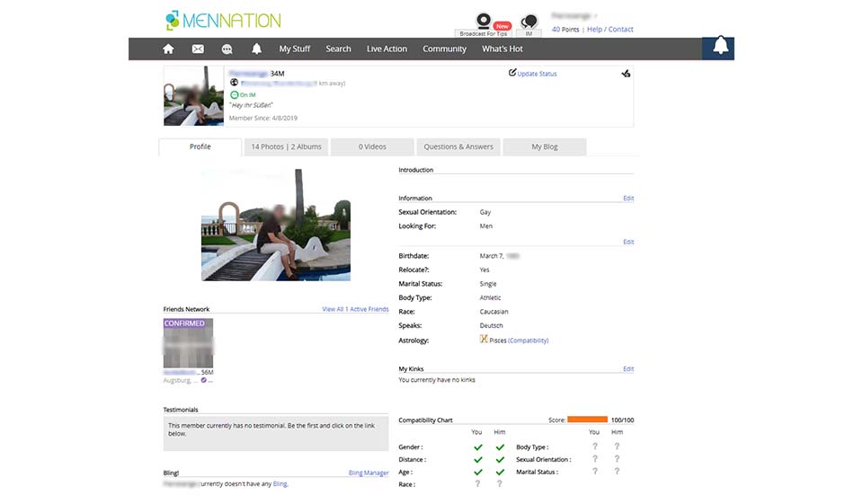Open the My Stuff menu
Viewport: 863px width, 504px height.
[295, 49]
